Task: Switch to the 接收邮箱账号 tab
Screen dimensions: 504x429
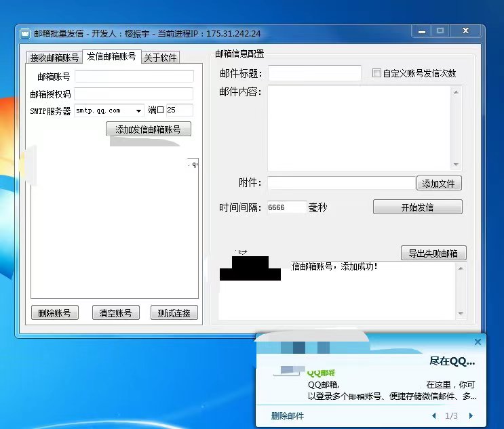Action: [54, 58]
